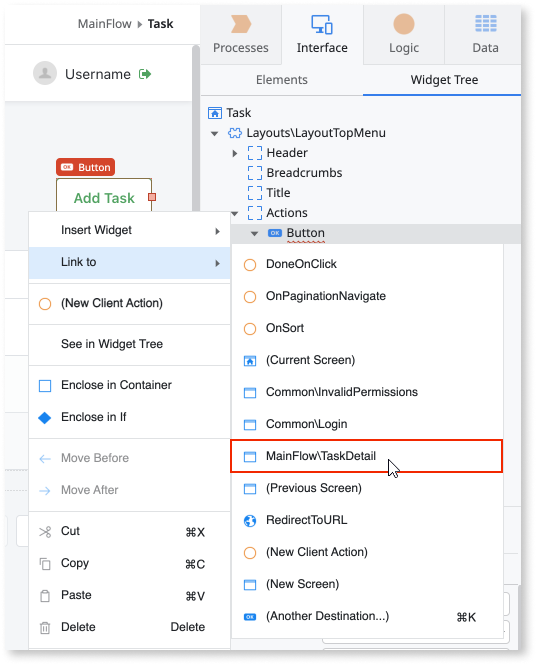536x665 pixels.
Task: Click the user avatar icon
Action: [45, 73]
